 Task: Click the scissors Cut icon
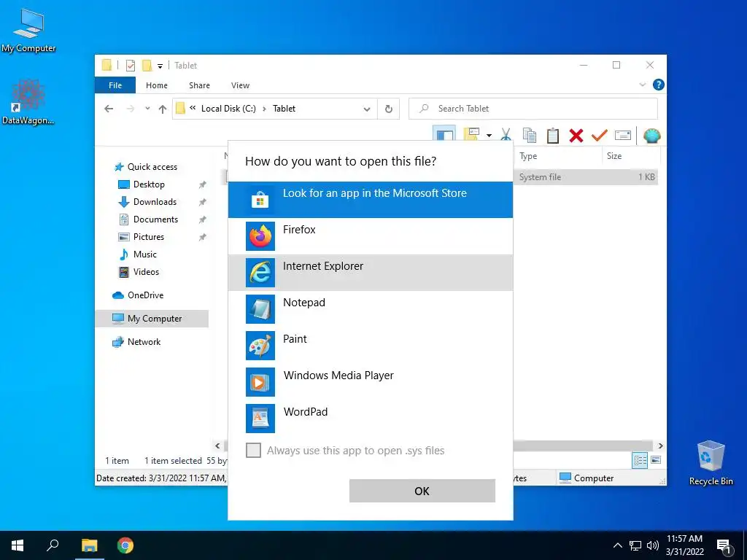click(x=506, y=135)
